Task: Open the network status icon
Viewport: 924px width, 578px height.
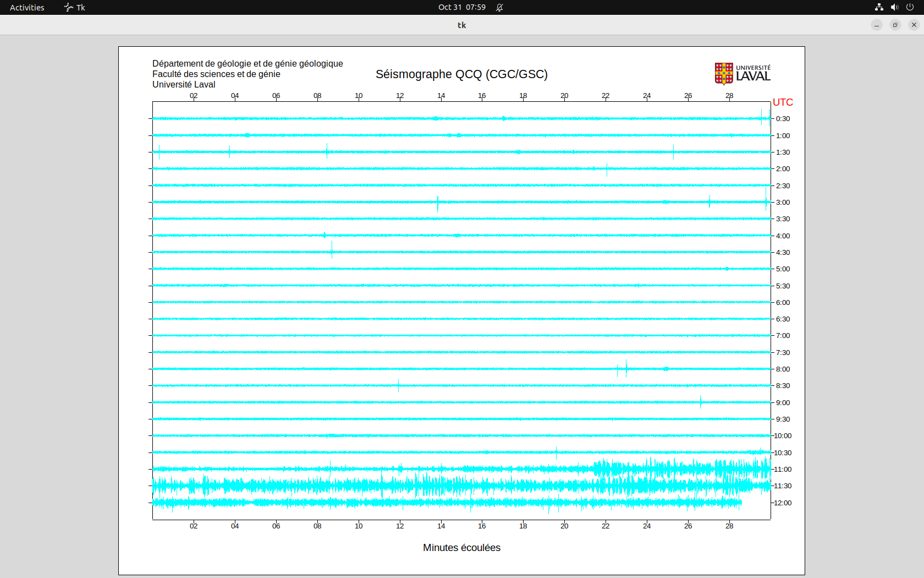Action: click(879, 7)
